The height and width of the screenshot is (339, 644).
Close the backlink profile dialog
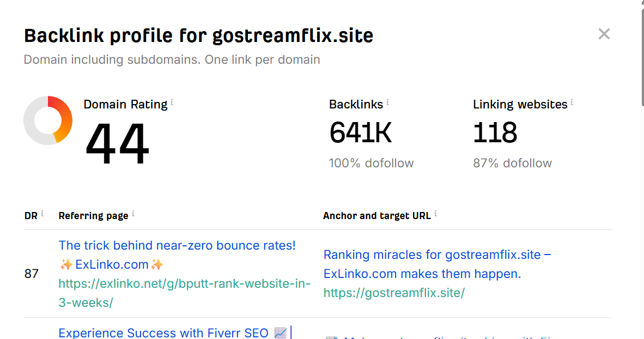coord(604,34)
